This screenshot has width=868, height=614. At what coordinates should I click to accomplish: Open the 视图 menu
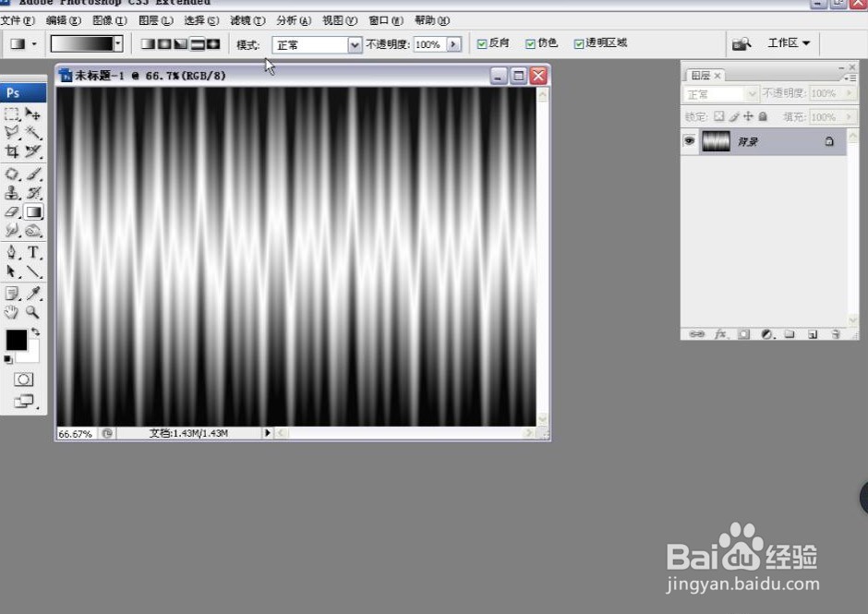[x=340, y=20]
